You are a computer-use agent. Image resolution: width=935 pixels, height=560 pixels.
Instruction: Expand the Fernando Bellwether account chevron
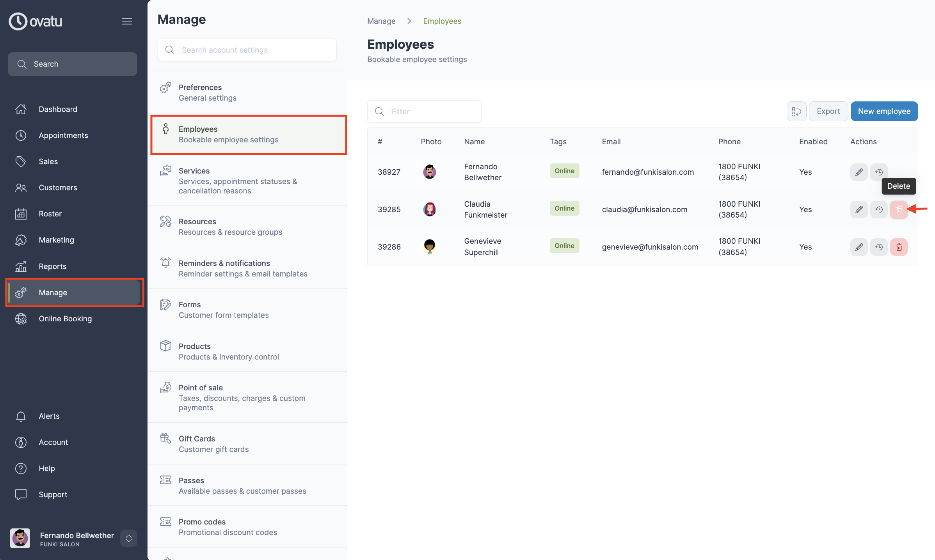point(128,539)
